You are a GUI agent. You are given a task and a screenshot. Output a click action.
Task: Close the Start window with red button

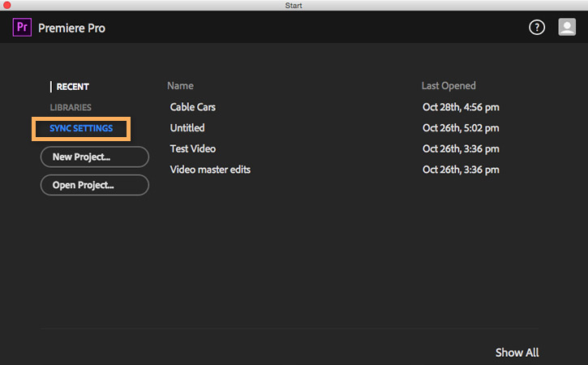pos(6,6)
